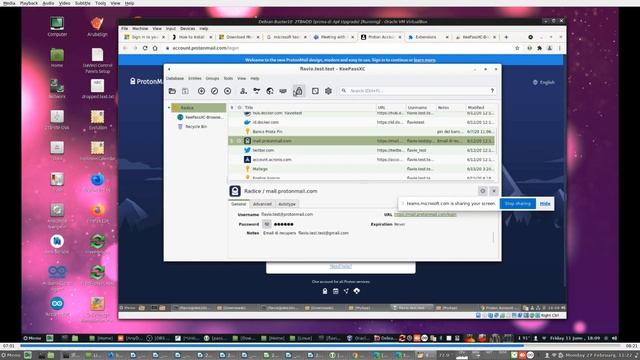Image resolution: width=640 pixels, height=360 pixels.
Task: Click the entry preview settings icon beside close
Action: [483, 191]
